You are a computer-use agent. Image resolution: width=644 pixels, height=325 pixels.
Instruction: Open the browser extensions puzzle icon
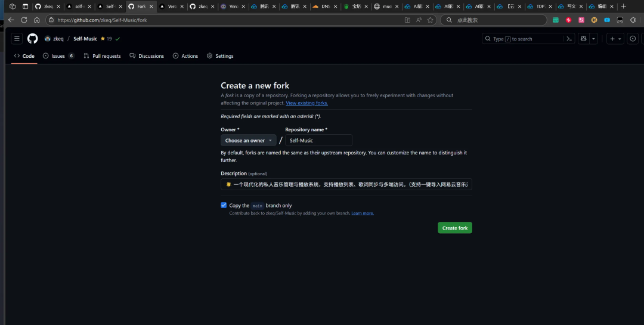pyautogui.click(x=633, y=20)
